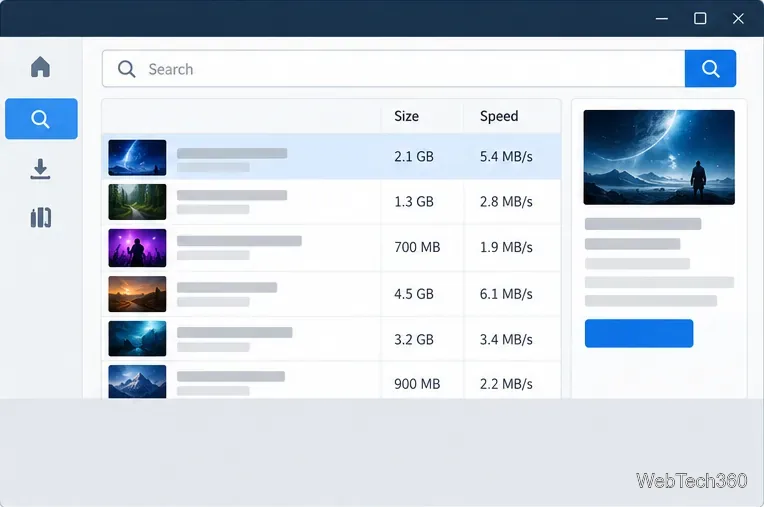This screenshot has height=507, width=764.
Task: Click the 3.2 GB size cell
Action: point(414,339)
